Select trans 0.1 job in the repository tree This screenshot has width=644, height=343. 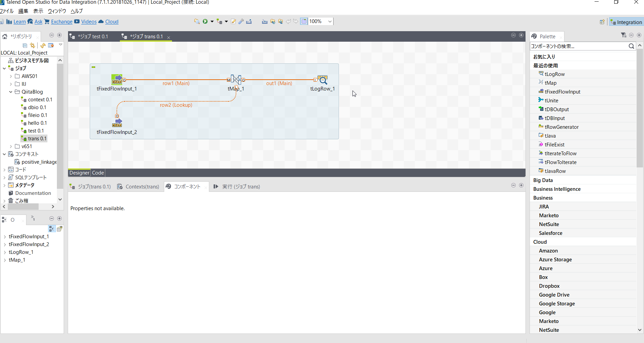pos(36,138)
